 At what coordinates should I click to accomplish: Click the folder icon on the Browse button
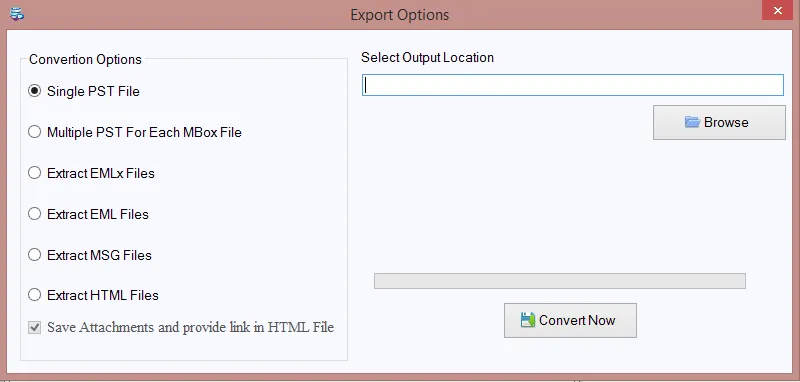[x=692, y=122]
